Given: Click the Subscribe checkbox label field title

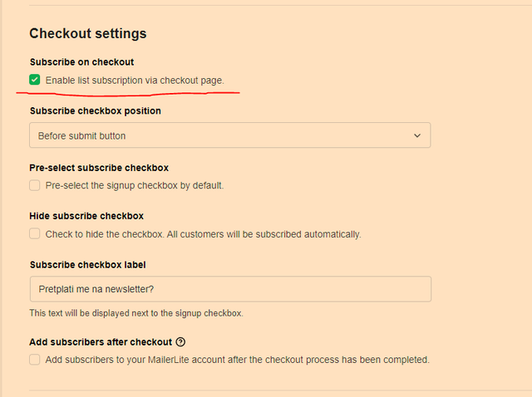Looking at the screenshot, I should click(88, 265).
